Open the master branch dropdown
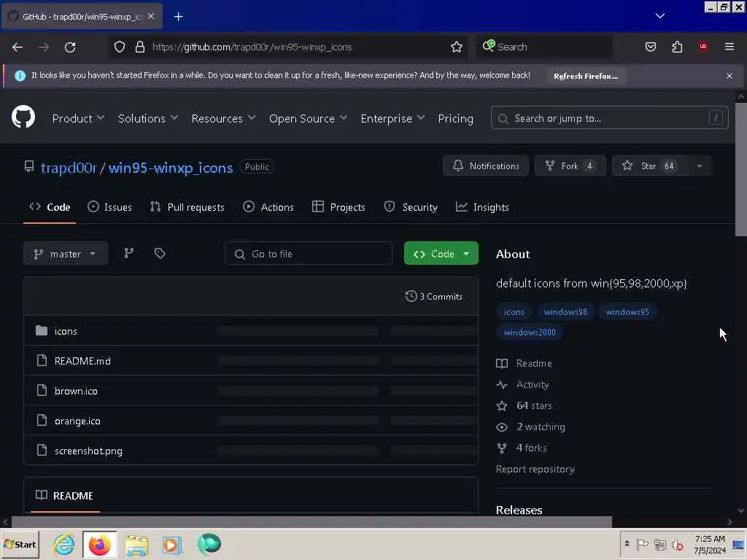 tap(65, 253)
